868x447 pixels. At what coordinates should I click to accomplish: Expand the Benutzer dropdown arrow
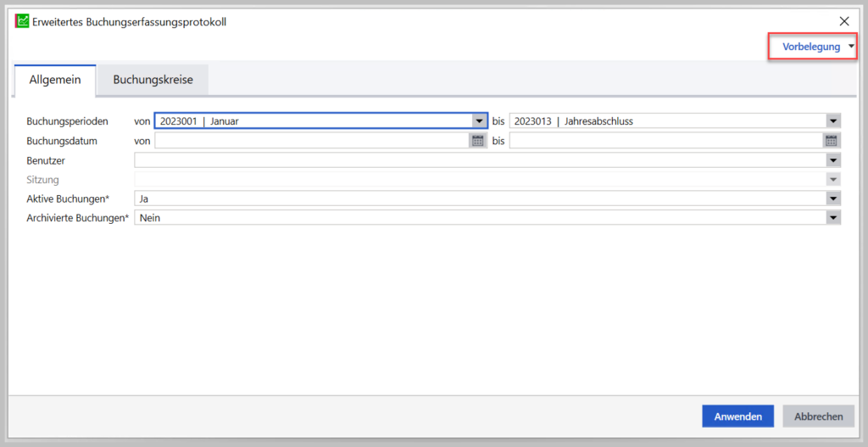point(833,160)
